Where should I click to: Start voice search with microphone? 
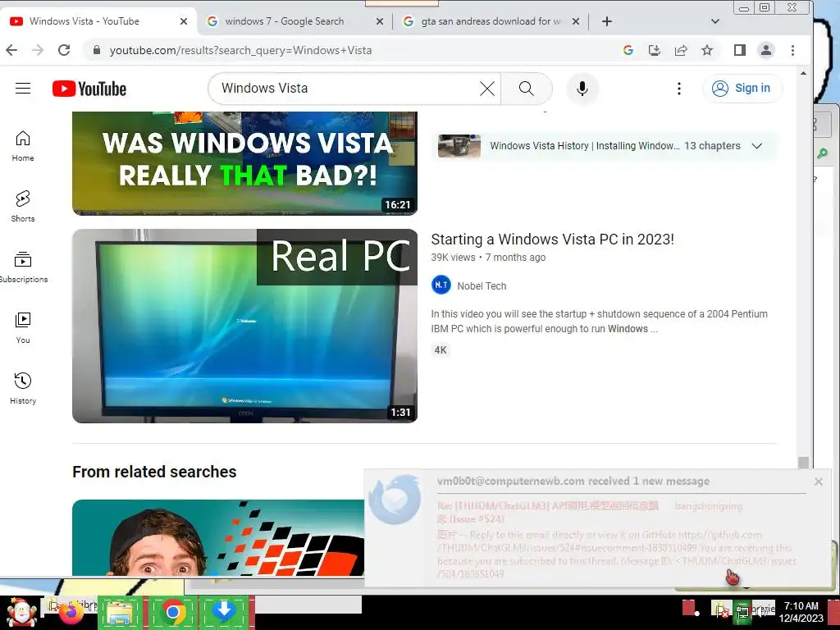[x=582, y=89]
